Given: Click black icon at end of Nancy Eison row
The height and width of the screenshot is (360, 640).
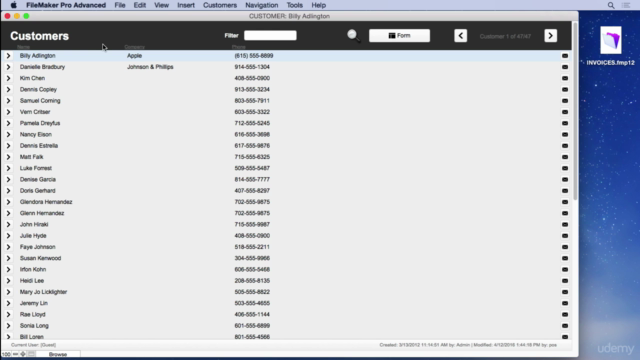Looking at the screenshot, I should 565,134.
